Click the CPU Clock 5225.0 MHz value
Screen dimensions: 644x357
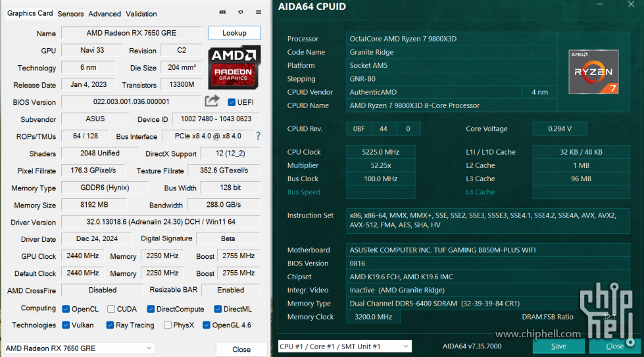(381, 151)
